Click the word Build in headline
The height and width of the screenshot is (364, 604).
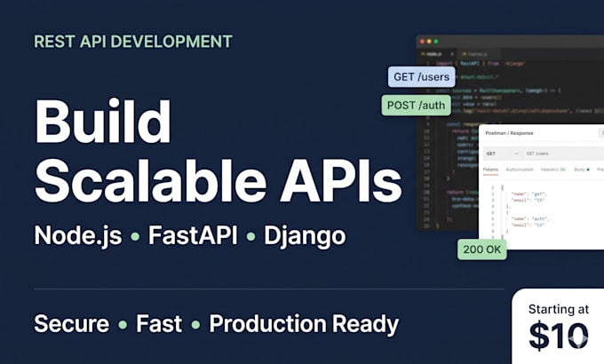[x=103, y=122]
